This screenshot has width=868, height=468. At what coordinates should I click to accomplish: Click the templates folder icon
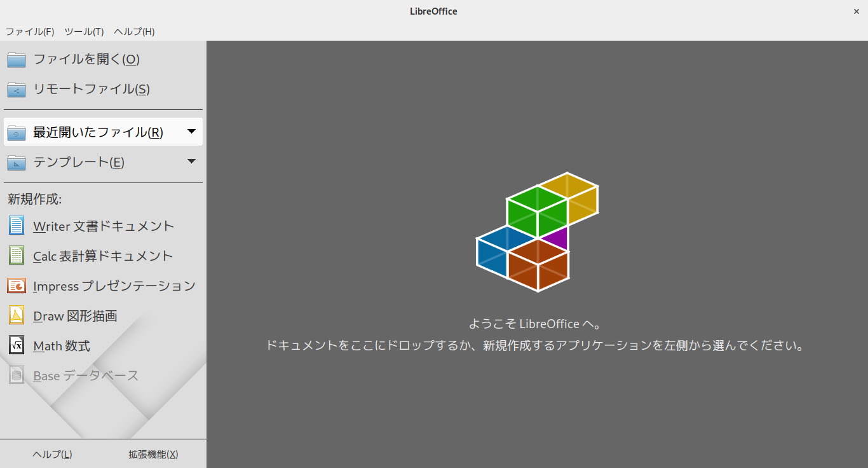tap(17, 162)
